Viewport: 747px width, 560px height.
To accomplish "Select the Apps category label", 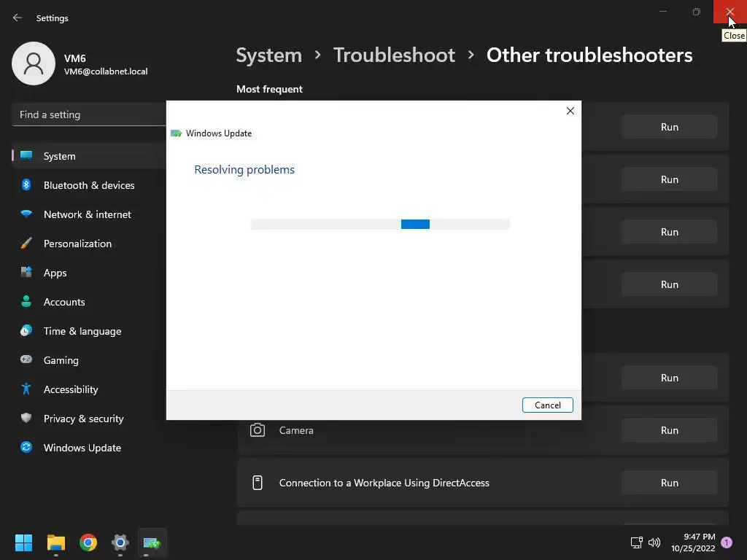I will pos(55,273).
